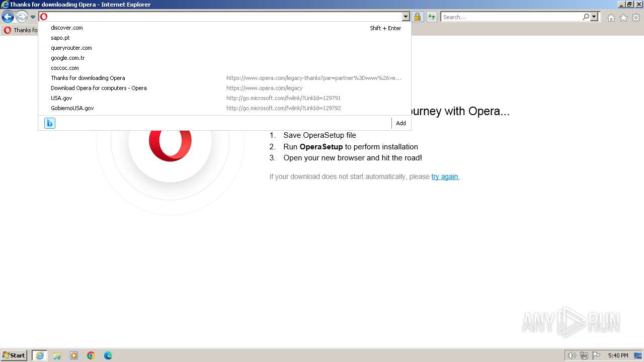
Task: Click the Forward navigation arrow
Action: pos(22,17)
